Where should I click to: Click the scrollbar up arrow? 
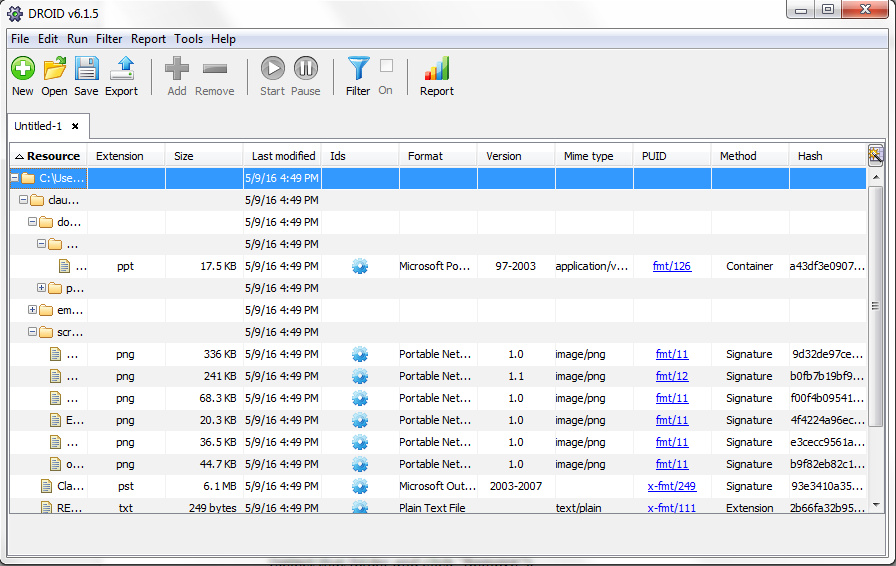click(876, 178)
